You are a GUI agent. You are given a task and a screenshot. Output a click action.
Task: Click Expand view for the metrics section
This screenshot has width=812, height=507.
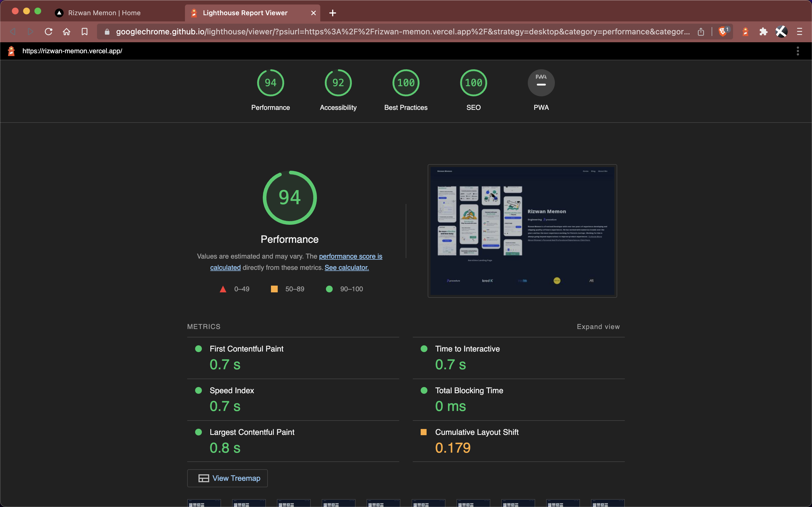pyautogui.click(x=598, y=326)
